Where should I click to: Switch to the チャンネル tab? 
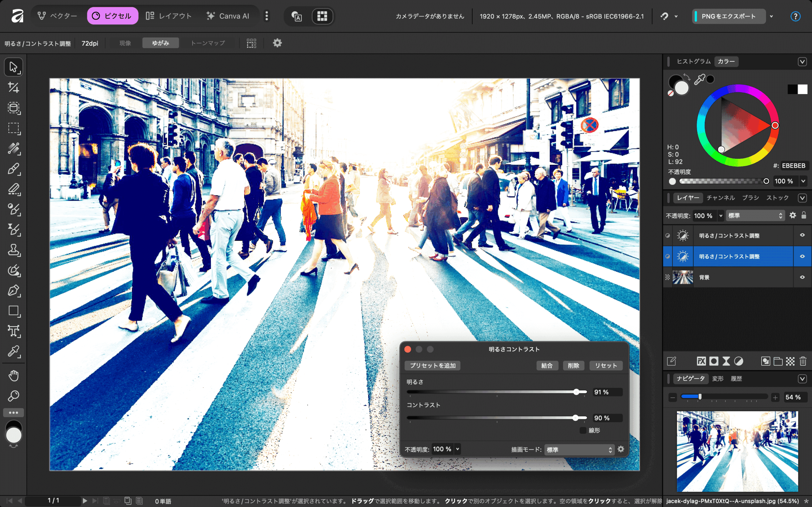point(720,198)
